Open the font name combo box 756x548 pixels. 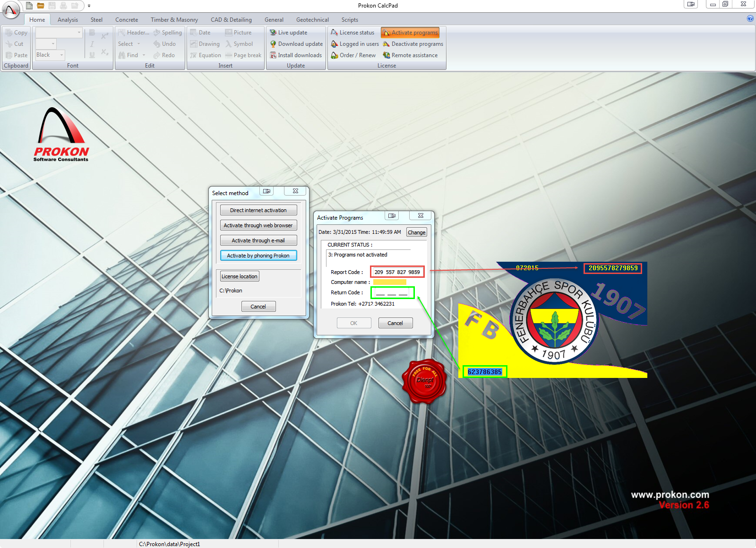click(59, 33)
